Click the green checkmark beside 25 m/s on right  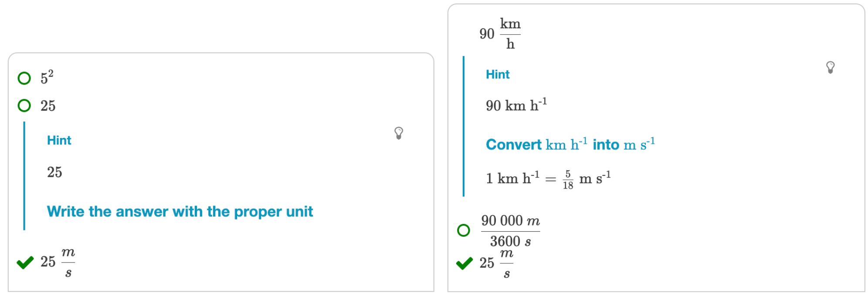pyautogui.click(x=465, y=263)
